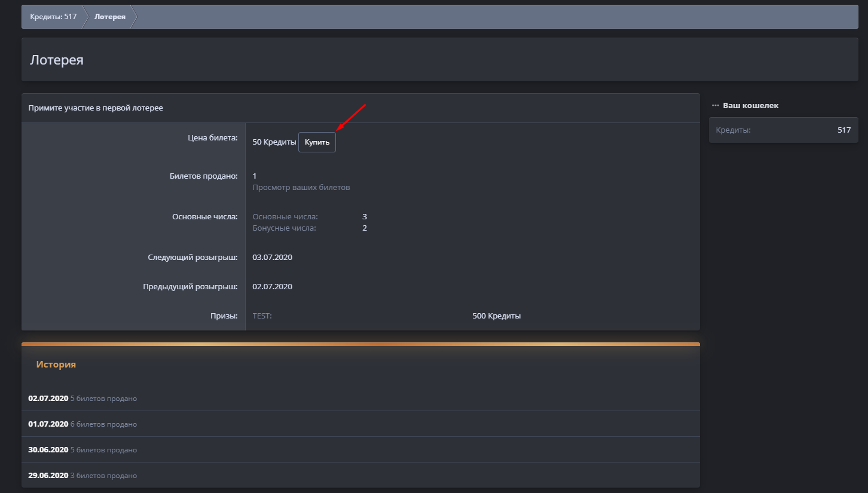Viewport: 868px width, 493px height.
Task: Click the large Лотерея page title
Action: pyautogui.click(x=57, y=60)
